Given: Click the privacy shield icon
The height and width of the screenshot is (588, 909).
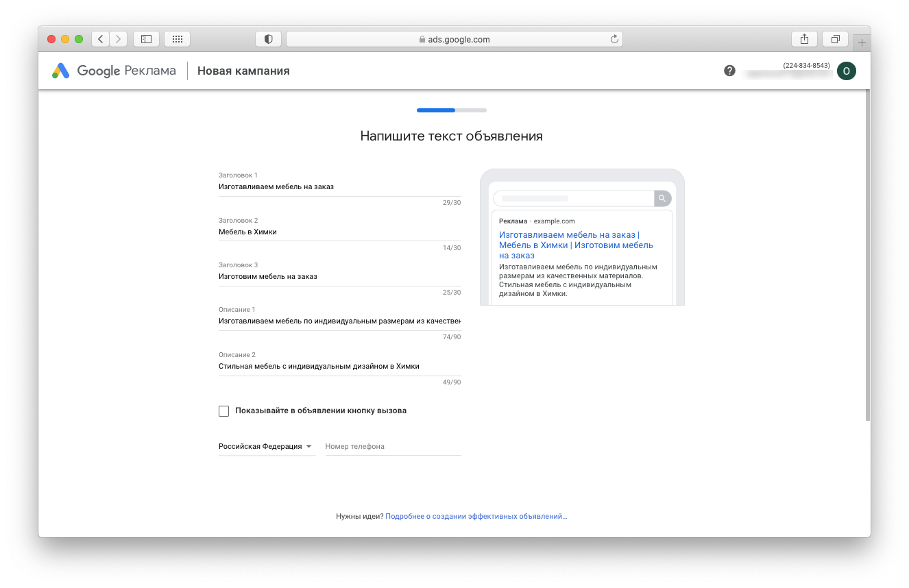Looking at the screenshot, I should tap(268, 39).
